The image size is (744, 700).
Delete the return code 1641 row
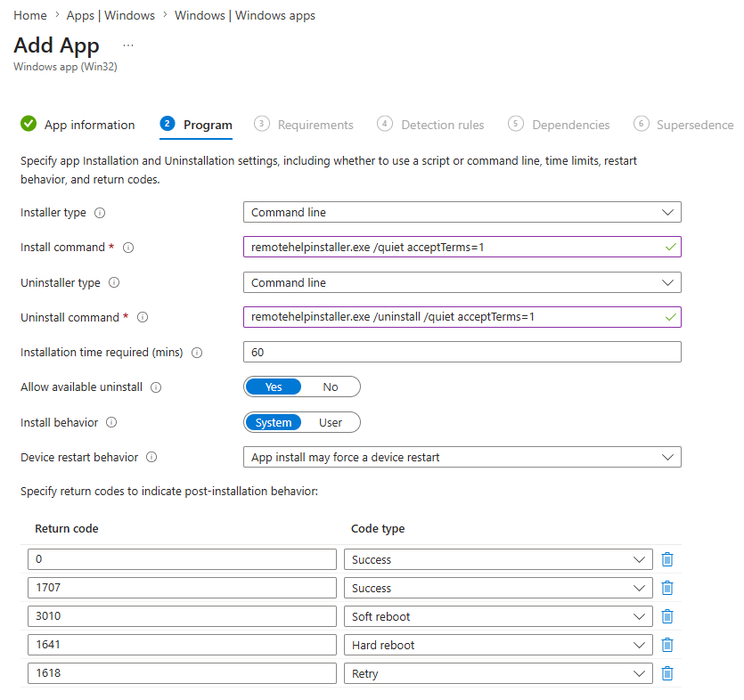[x=667, y=645]
